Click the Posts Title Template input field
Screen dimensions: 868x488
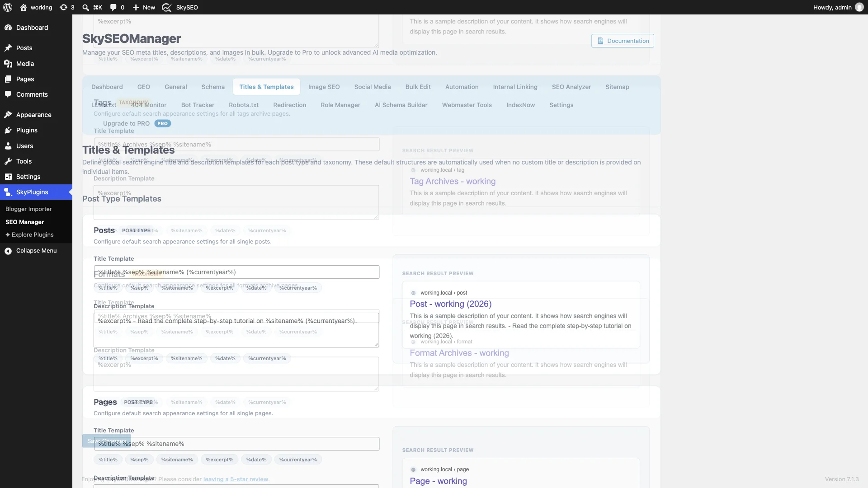(236, 272)
